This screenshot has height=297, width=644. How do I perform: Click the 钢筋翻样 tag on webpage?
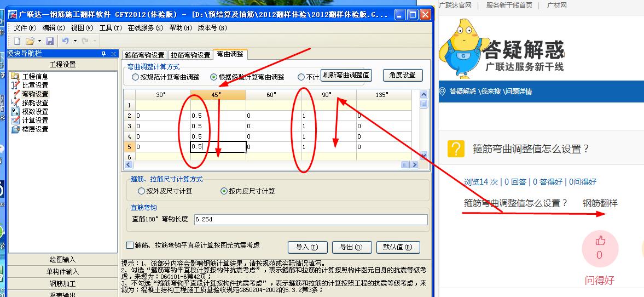coord(600,203)
